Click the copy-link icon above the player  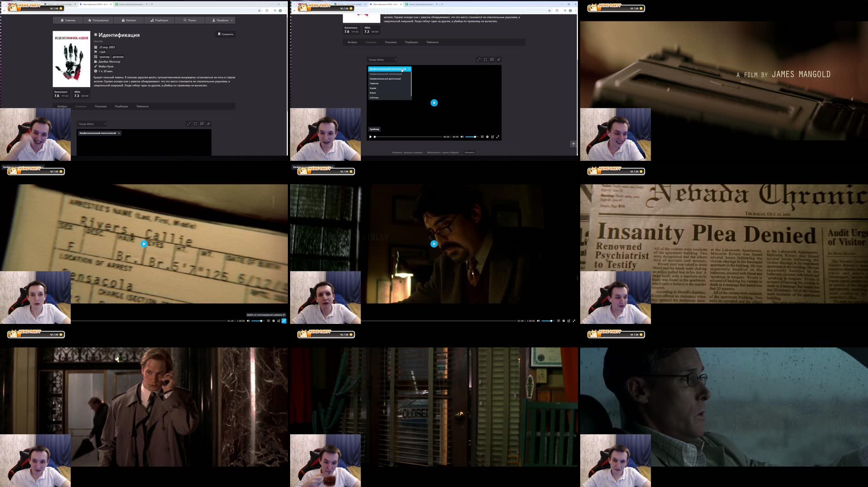(x=499, y=59)
